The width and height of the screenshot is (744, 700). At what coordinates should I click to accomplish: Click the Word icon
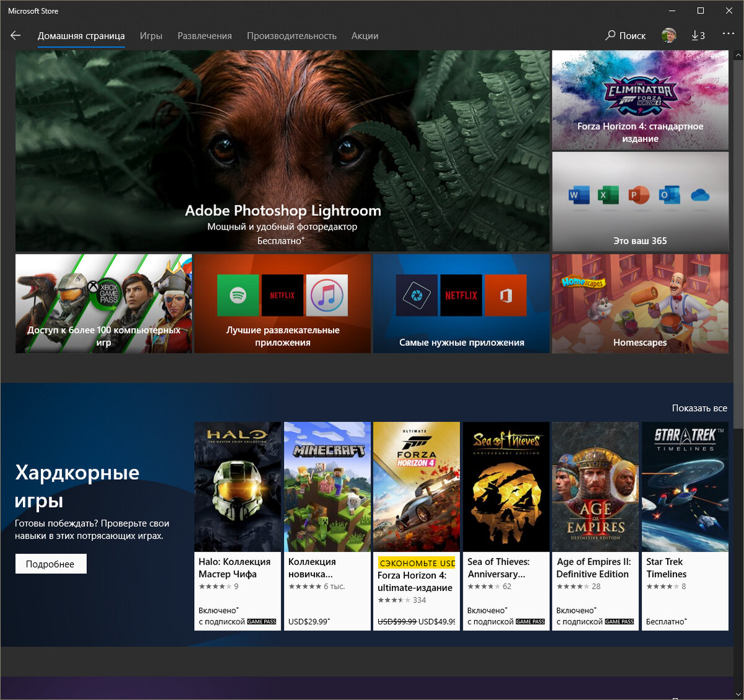pyautogui.click(x=578, y=195)
